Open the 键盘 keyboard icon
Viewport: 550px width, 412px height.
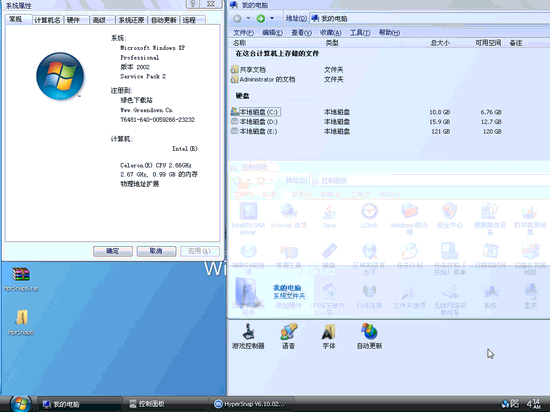coord(329,255)
